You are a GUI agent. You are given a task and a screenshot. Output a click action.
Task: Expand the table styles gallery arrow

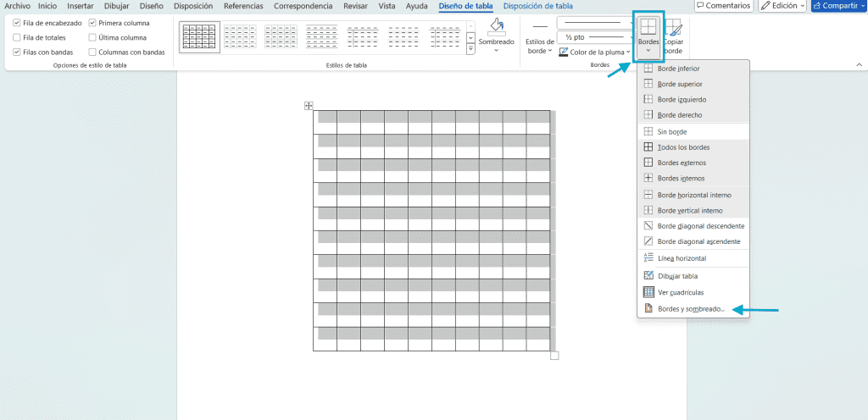pyautogui.click(x=470, y=49)
